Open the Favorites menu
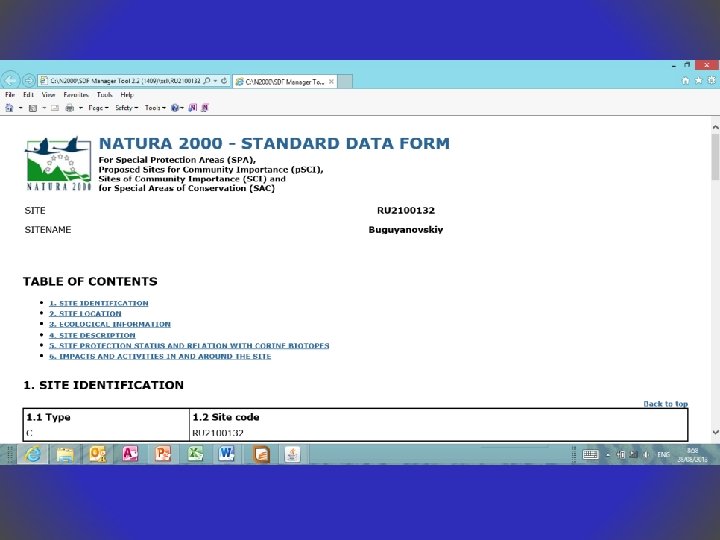This screenshot has width=720, height=540. (76, 95)
